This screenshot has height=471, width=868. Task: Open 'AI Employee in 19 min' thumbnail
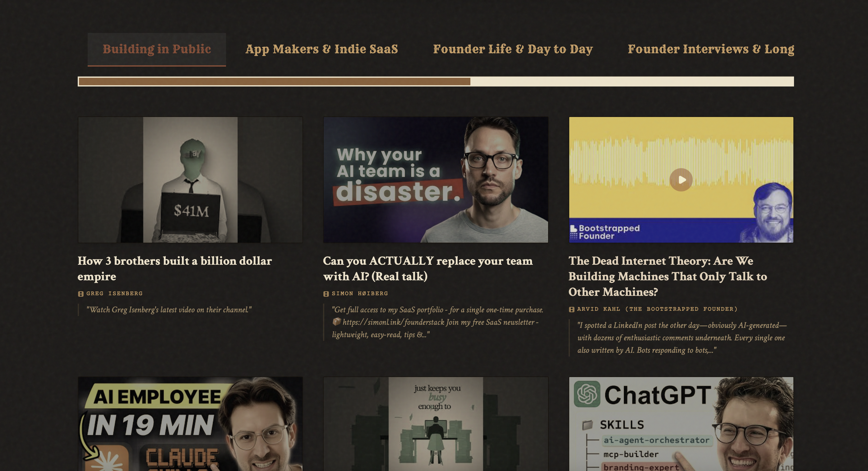pyautogui.click(x=190, y=424)
